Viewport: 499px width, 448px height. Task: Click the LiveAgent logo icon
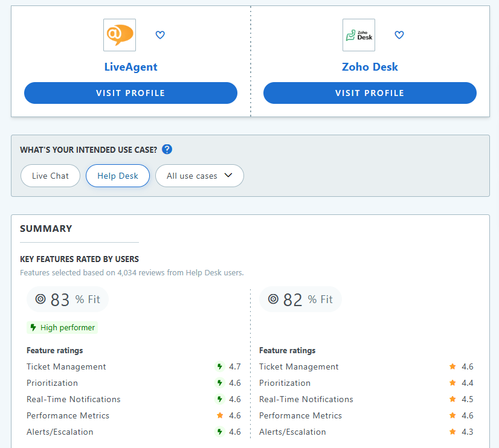(119, 35)
